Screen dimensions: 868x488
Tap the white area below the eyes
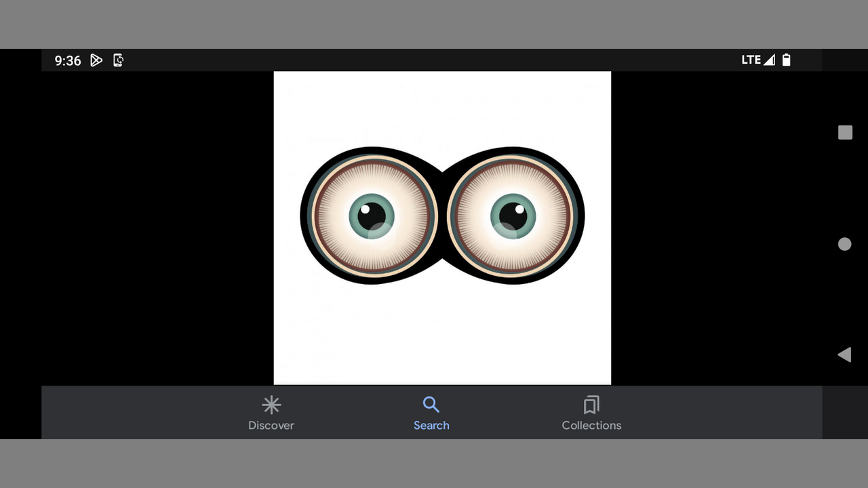442,332
